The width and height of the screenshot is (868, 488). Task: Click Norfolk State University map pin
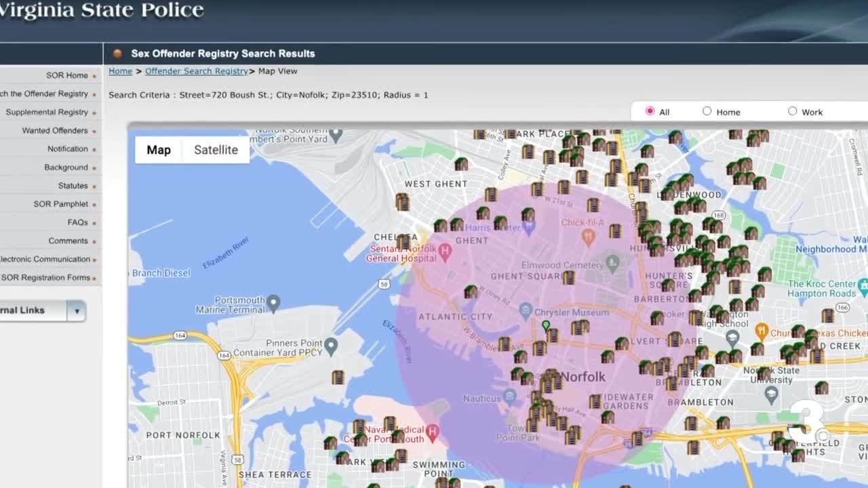click(771, 393)
